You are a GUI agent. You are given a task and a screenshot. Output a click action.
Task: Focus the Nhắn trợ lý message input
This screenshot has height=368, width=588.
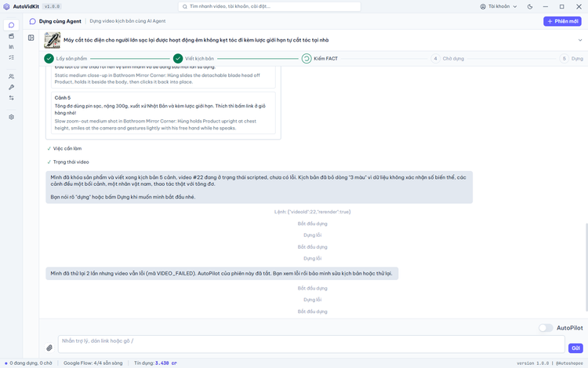(311, 344)
